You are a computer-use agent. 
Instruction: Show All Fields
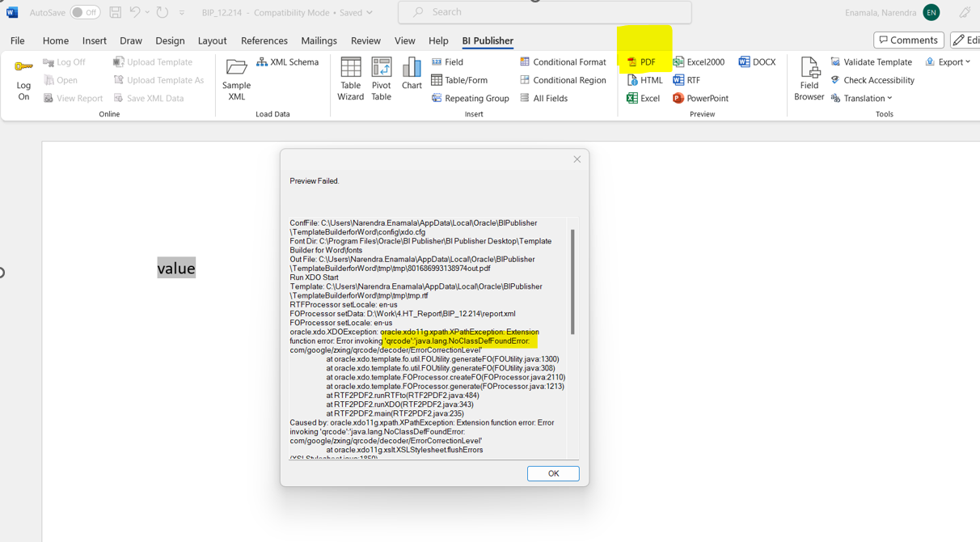click(543, 98)
